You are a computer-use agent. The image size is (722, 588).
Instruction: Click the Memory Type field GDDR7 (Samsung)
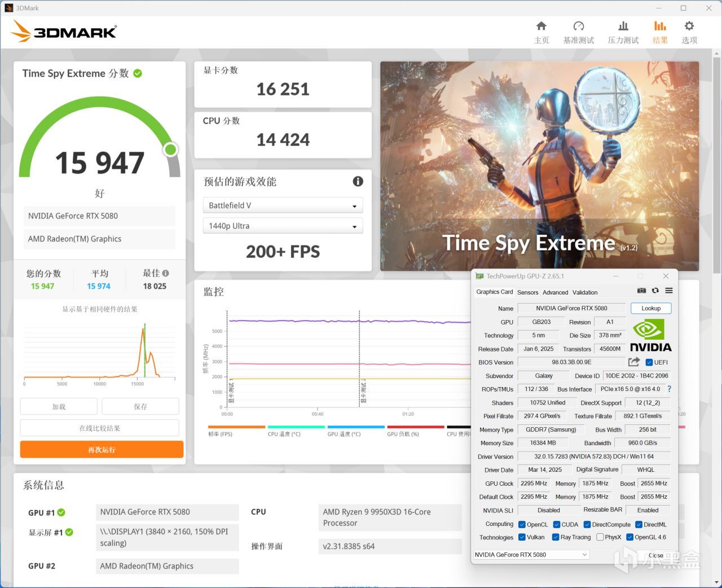tap(551, 429)
